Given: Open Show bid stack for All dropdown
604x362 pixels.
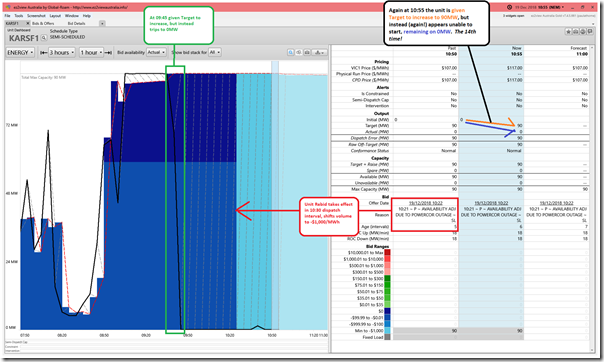Looking at the screenshot, I should pyautogui.click(x=215, y=52).
